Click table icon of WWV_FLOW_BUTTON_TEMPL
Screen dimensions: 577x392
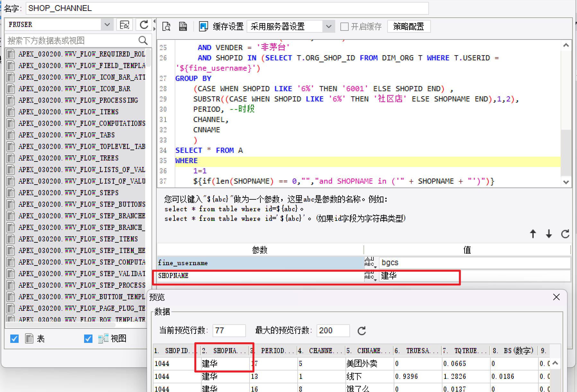(11, 297)
